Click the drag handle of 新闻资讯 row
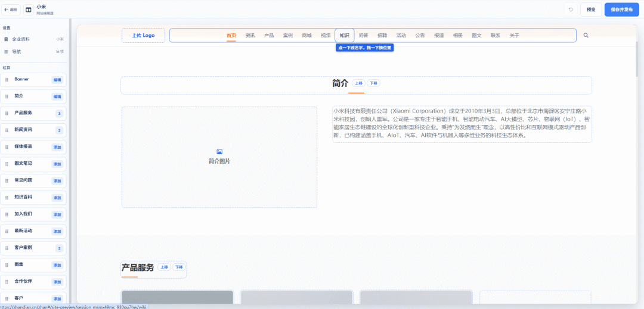 [x=7, y=130]
